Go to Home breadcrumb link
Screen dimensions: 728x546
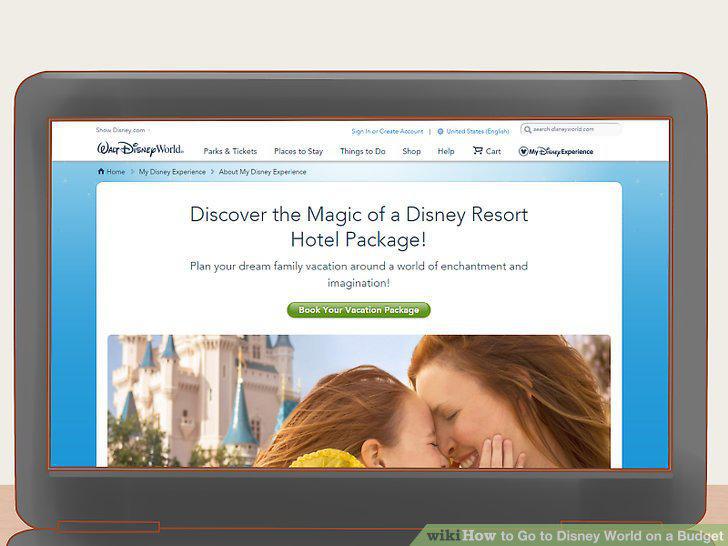(116, 172)
